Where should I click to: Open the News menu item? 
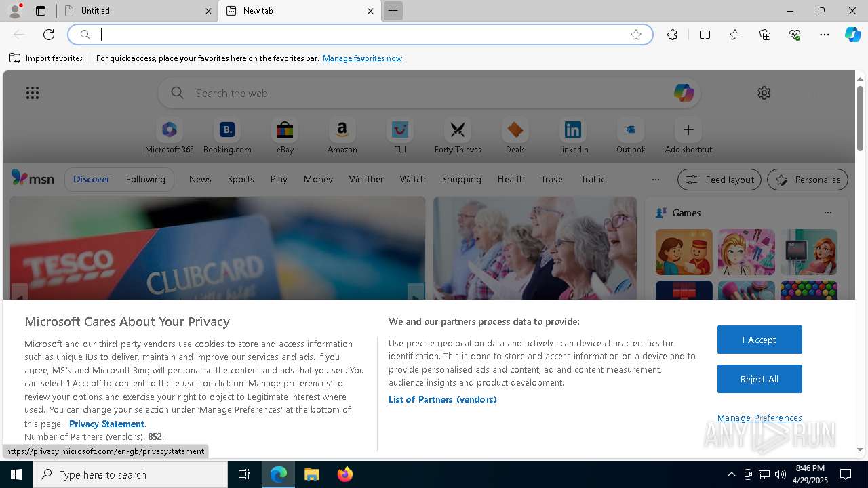pyautogui.click(x=200, y=179)
